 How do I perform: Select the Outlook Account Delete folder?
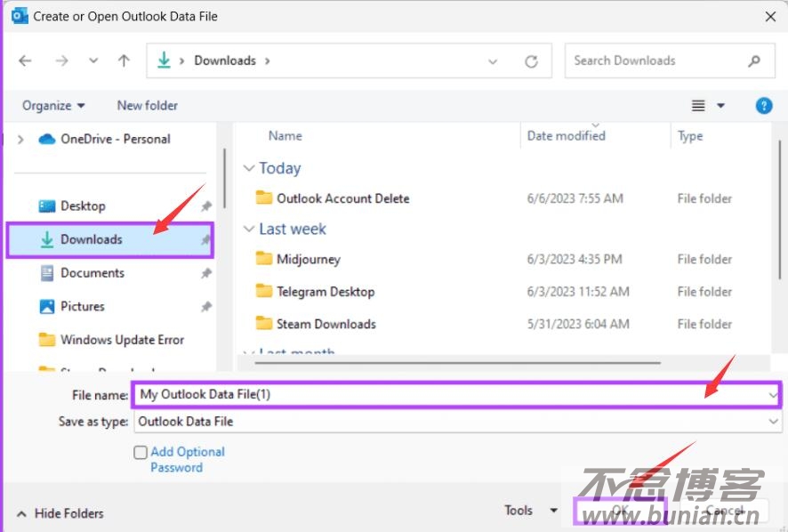coord(342,198)
